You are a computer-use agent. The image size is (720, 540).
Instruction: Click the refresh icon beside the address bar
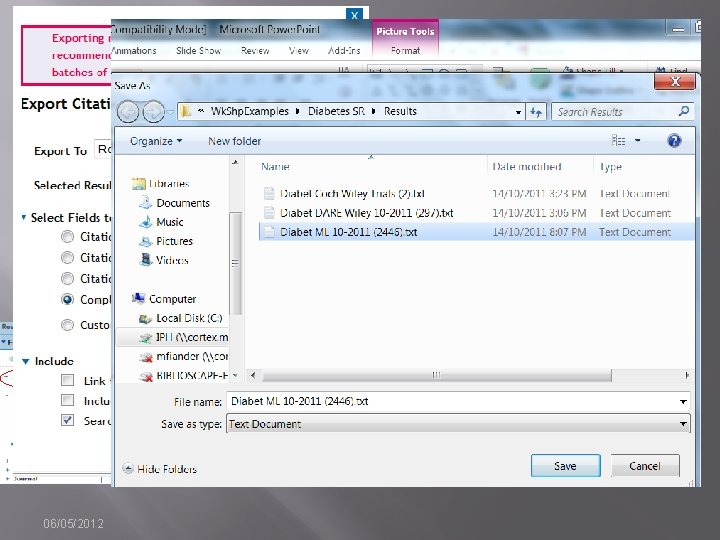pyautogui.click(x=536, y=112)
